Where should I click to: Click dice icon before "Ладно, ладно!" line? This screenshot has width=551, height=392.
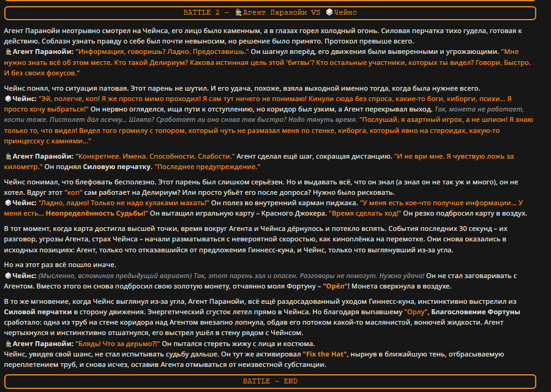[8, 203]
